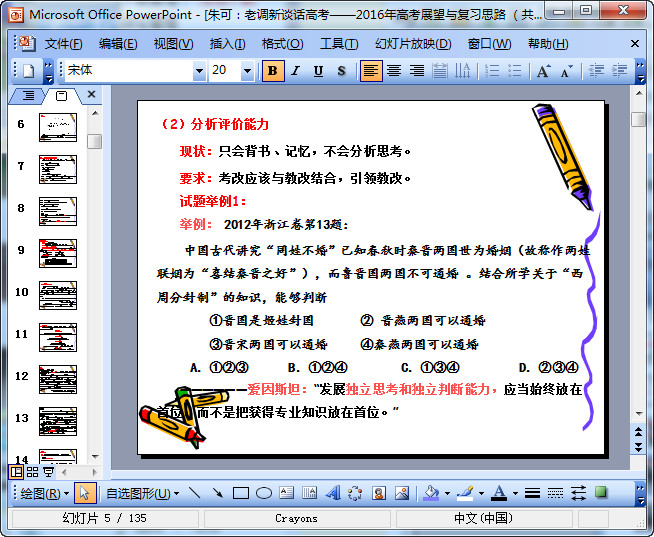Switch to Slide Sorter view icon
654x537 pixels.
pyautogui.click(x=32, y=472)
